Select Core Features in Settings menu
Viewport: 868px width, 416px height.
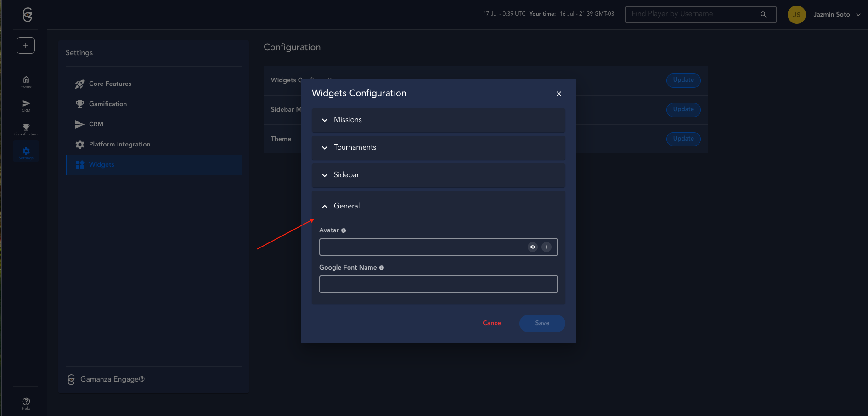[110, 84]
